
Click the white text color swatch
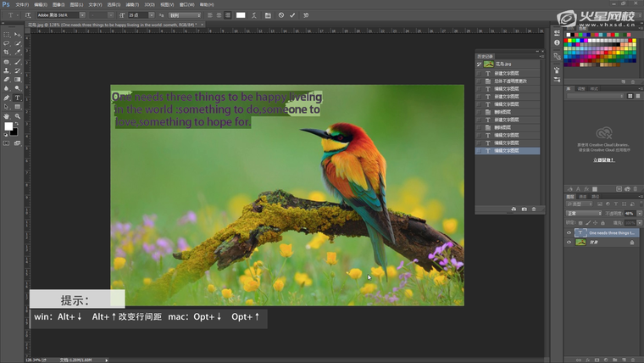[241, 15]
